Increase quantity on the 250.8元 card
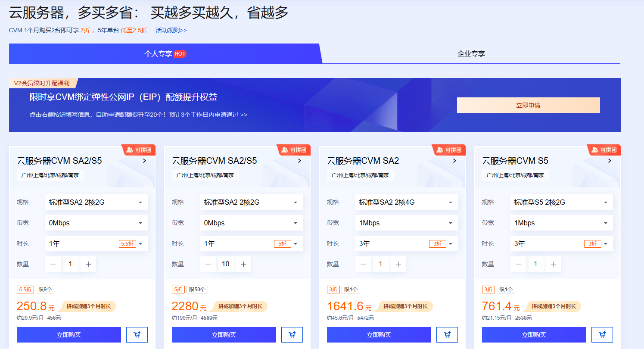The image size is (644, 349). click(88, 264)
